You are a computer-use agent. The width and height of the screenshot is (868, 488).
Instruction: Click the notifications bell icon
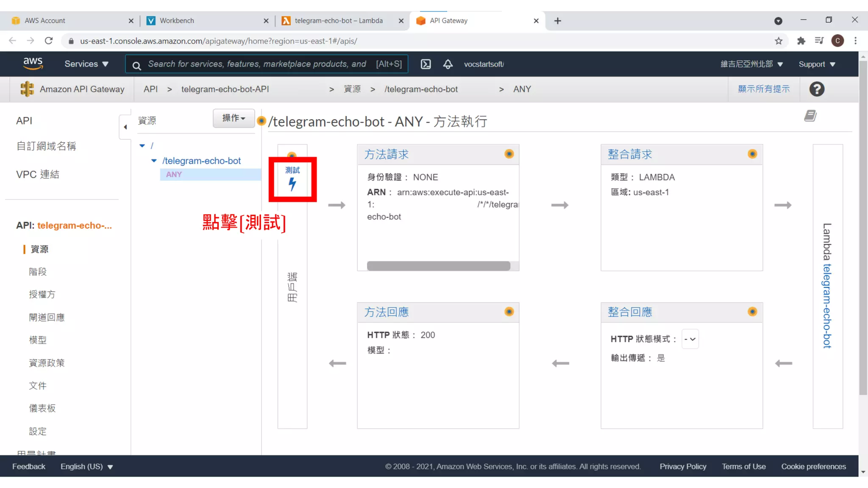448,64
